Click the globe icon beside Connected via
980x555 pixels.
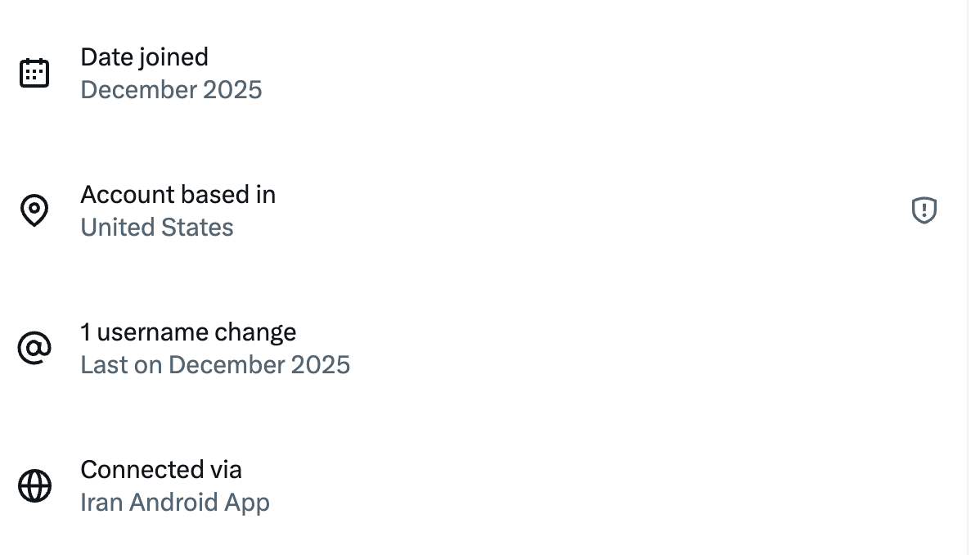pyautogui.click(x=34, y=486)
